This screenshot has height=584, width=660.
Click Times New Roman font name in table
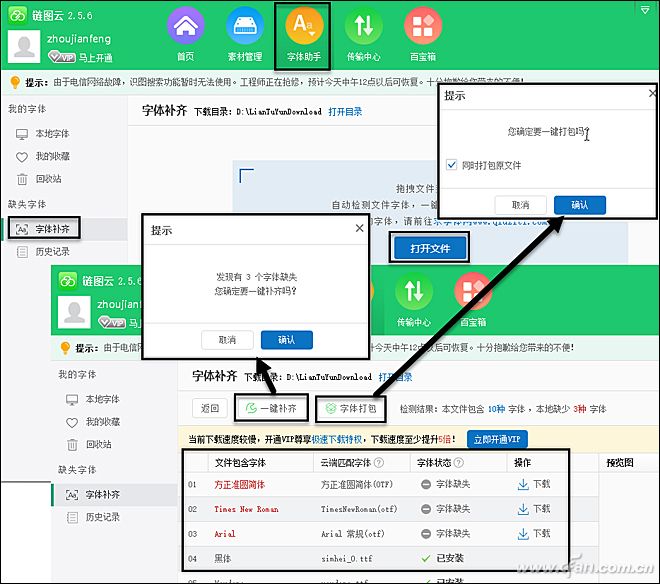coord(246,509)
